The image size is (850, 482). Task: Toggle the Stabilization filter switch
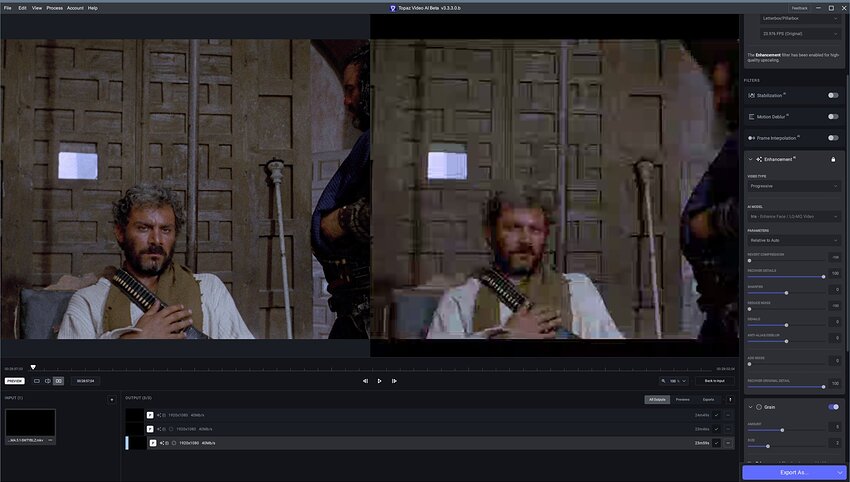tap(833, 95)
